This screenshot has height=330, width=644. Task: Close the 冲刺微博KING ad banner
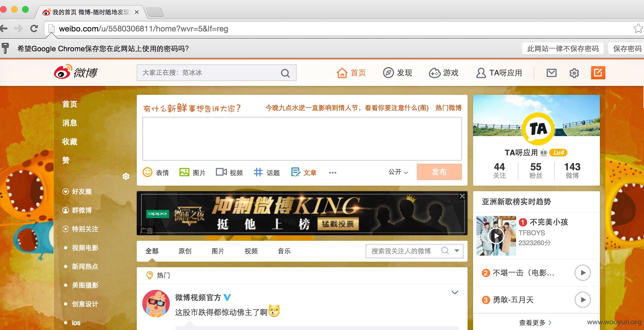462,196
